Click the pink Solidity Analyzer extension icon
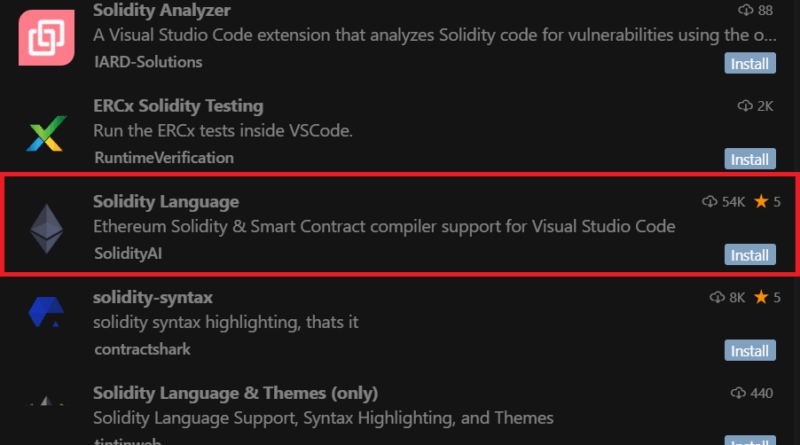Screen dimensions: 800x445 click(46, 37)
